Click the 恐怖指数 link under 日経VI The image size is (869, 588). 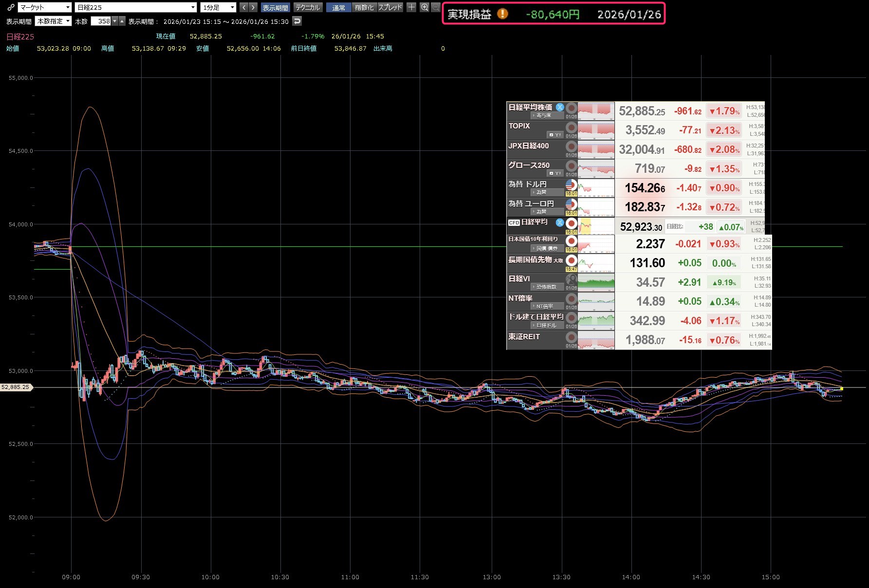546,287
